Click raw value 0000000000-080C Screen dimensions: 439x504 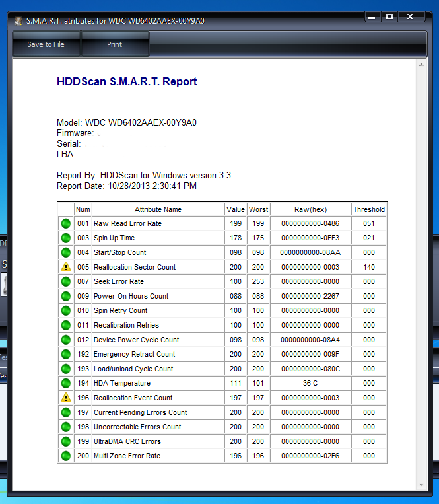click(310, 369)
